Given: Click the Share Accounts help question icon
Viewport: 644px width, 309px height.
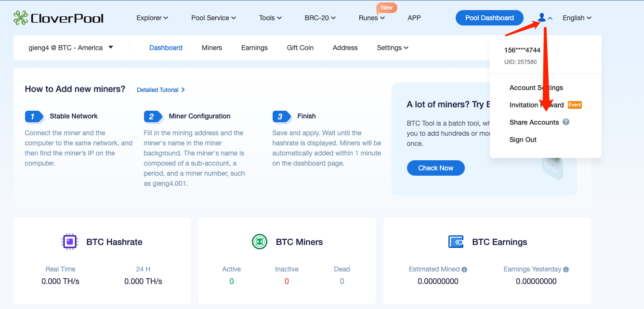Looking at the screenshot, I should coord(566,122).
